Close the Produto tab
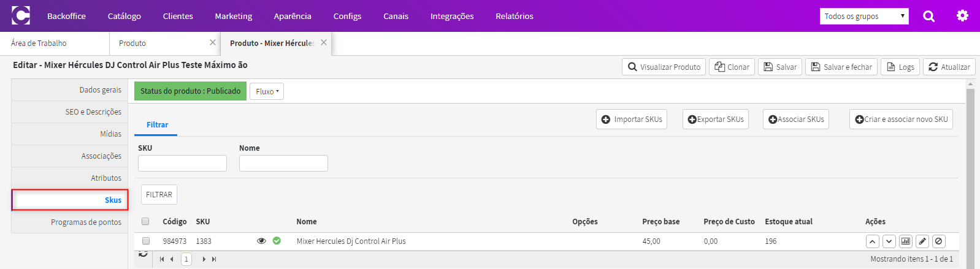 [x=212, y=42]
